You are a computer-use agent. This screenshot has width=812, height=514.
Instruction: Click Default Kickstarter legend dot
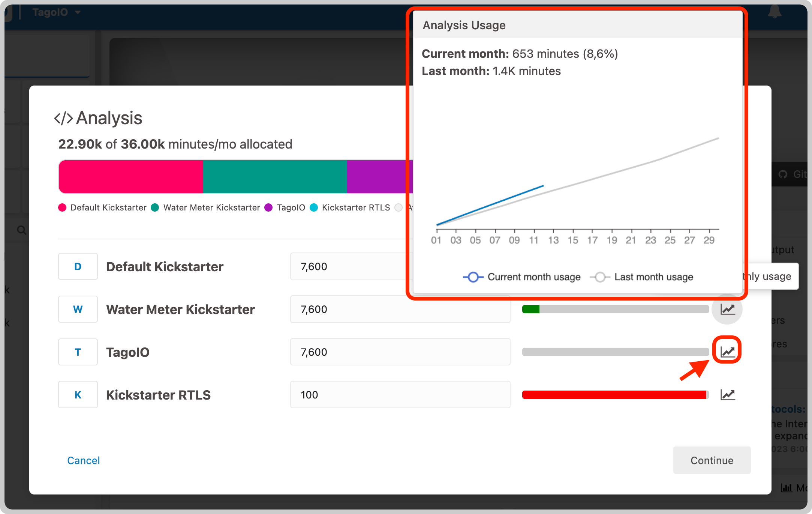62,207
